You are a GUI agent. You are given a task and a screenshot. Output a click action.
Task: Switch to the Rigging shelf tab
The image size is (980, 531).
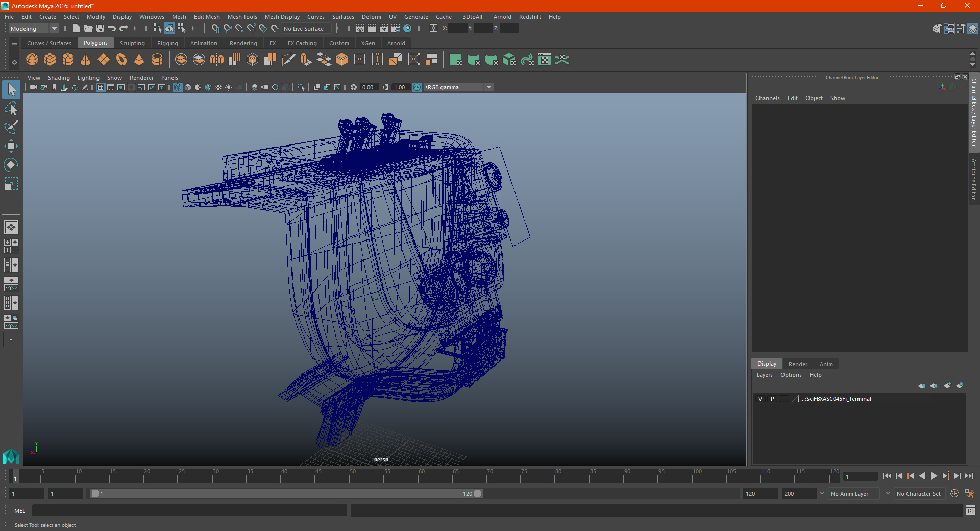[167, 43]
